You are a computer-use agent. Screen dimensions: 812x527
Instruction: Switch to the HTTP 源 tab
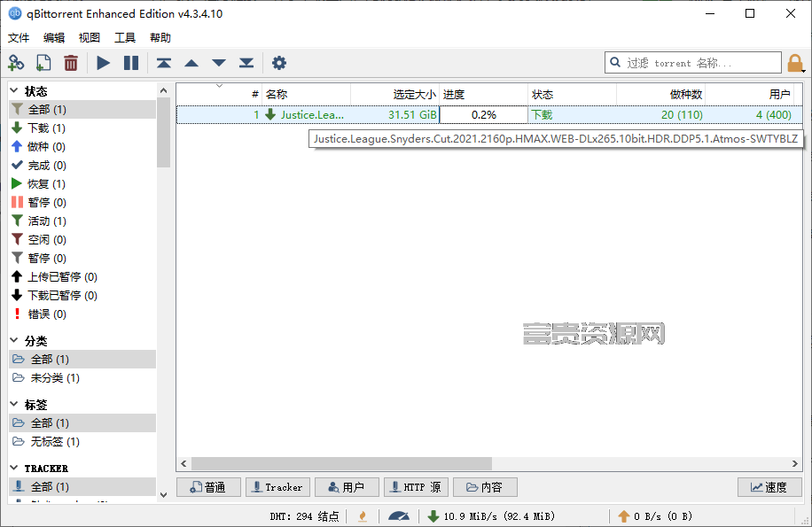[416, 487]
